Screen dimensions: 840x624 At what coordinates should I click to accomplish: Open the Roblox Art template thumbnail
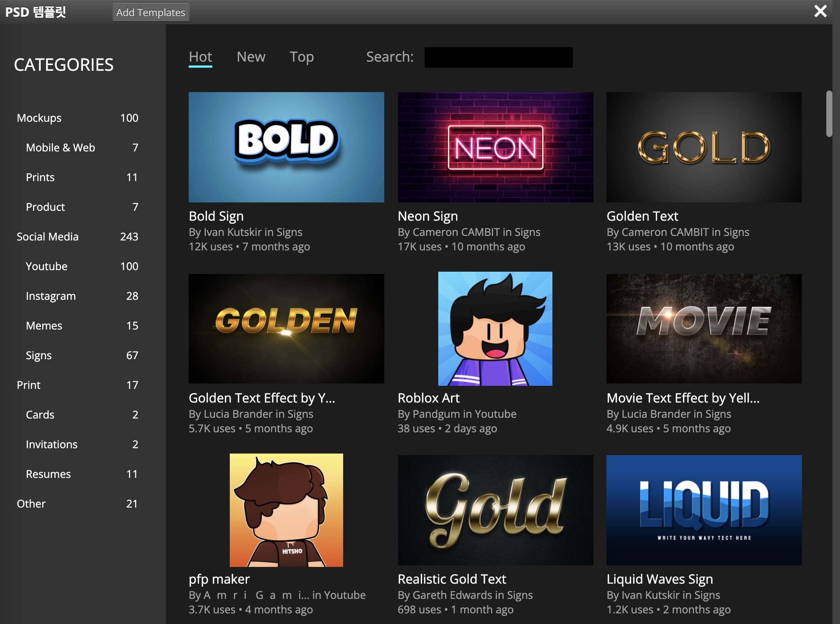tap(495, 329)
